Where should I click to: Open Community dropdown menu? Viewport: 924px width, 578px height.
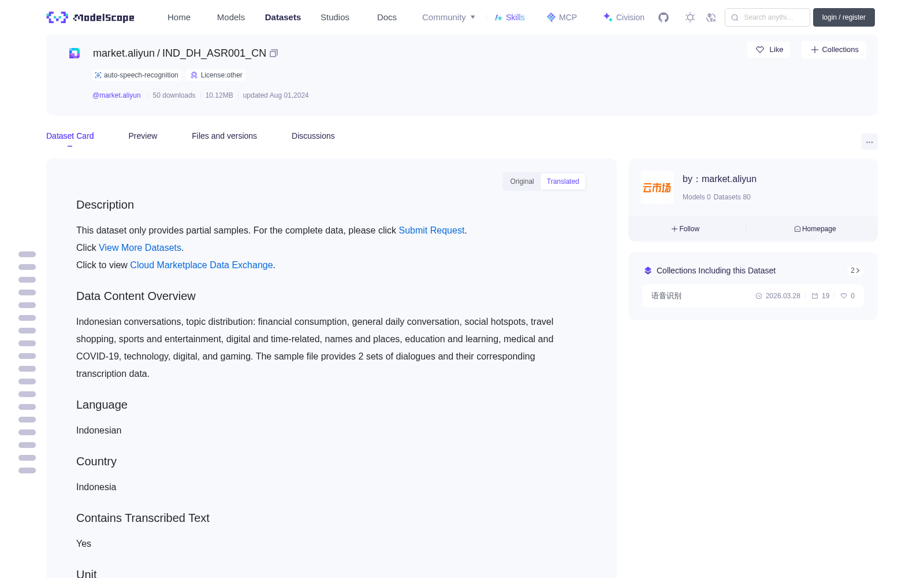pos(449,17)
